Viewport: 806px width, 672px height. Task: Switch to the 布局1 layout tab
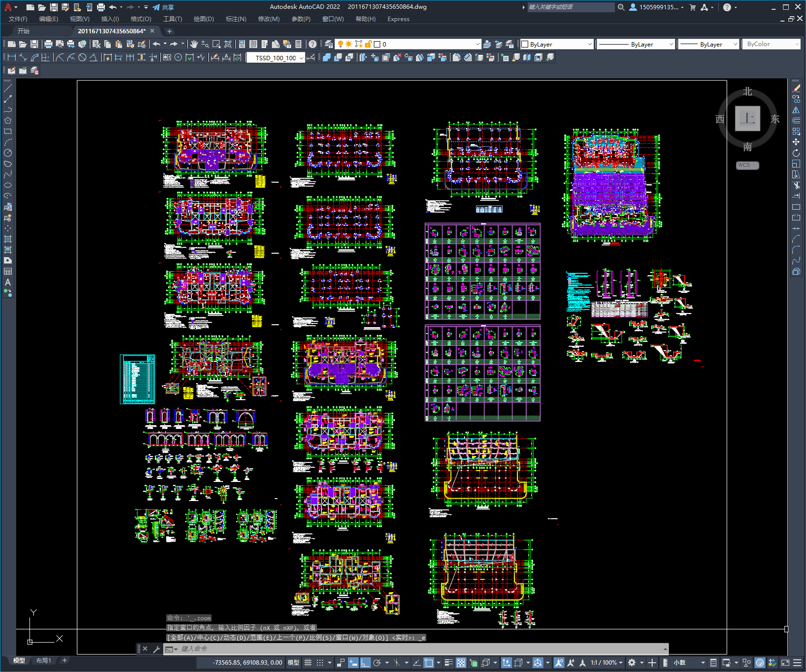click(44, 661)
